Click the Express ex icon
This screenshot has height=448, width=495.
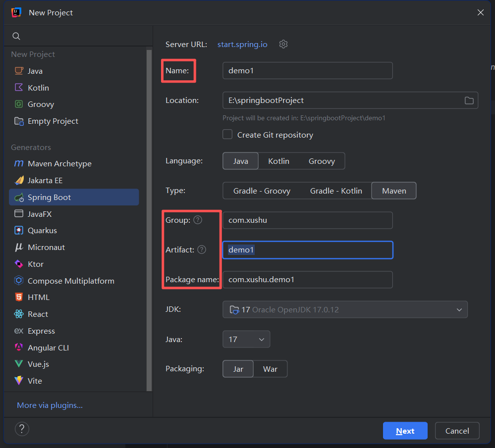(x=19, y=331)
